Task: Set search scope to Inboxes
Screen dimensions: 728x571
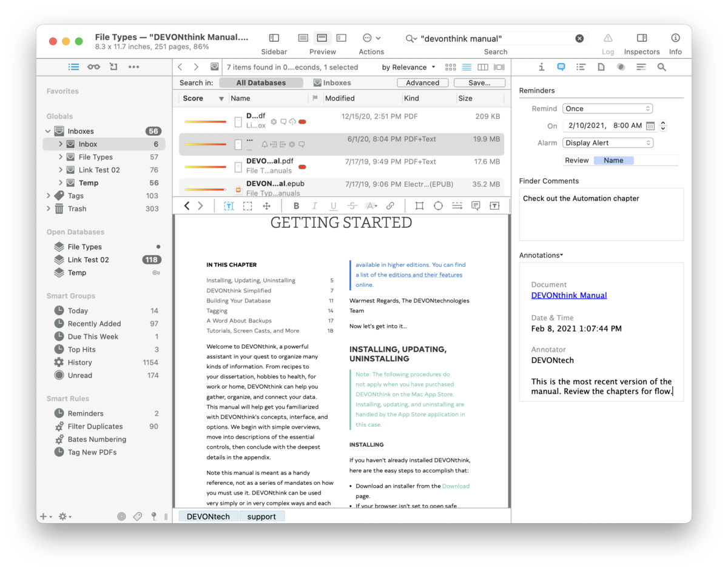Action: pos(332,83)
